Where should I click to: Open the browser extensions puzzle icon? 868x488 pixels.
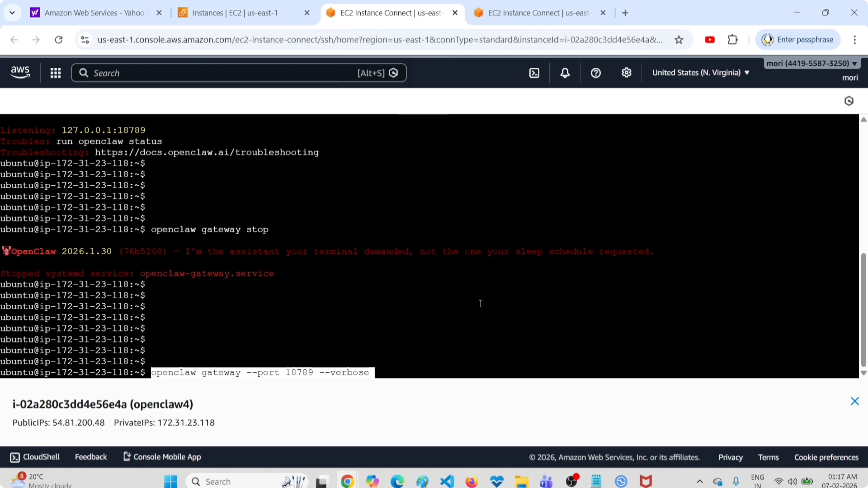pyautogui.click(x=733, y=40)
